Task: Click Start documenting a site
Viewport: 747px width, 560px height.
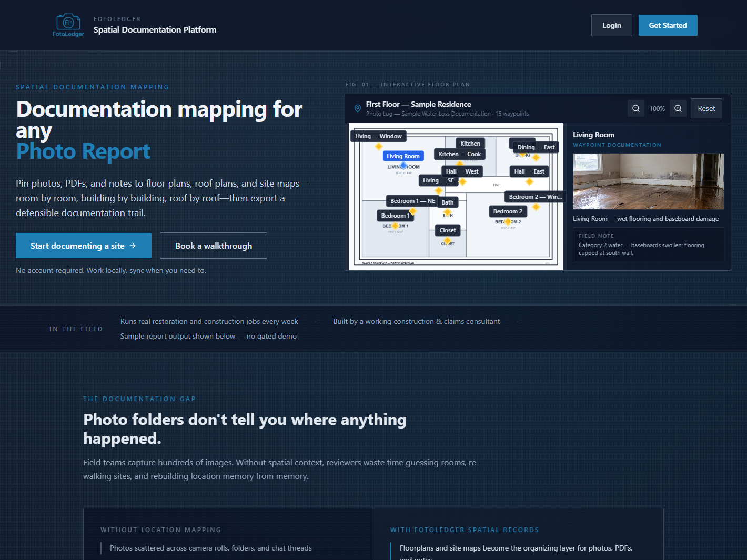Action: [84, 246]
